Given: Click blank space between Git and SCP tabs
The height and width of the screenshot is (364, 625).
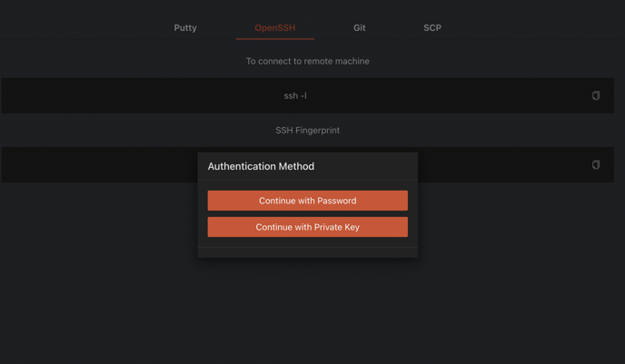Looking at the screenshot, I should 395,28.
